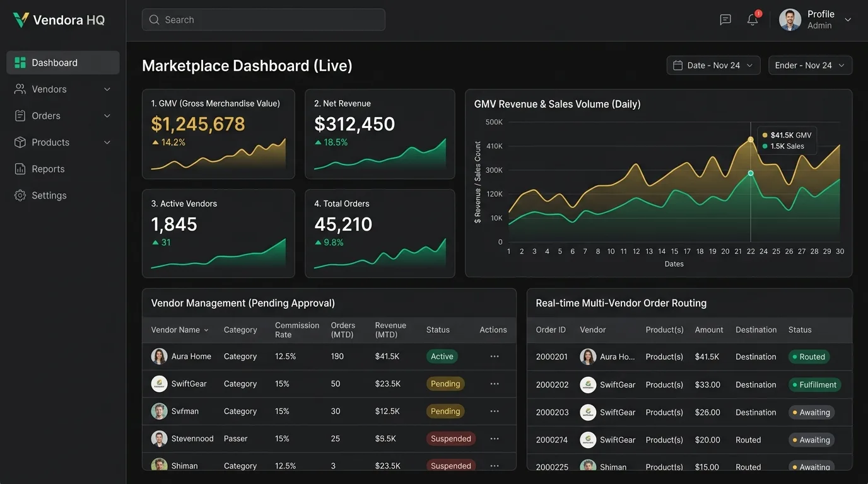The width and height of the screenshot is (868, 484).
Task: Select order ID 2000203
Action: click(553, 412)
